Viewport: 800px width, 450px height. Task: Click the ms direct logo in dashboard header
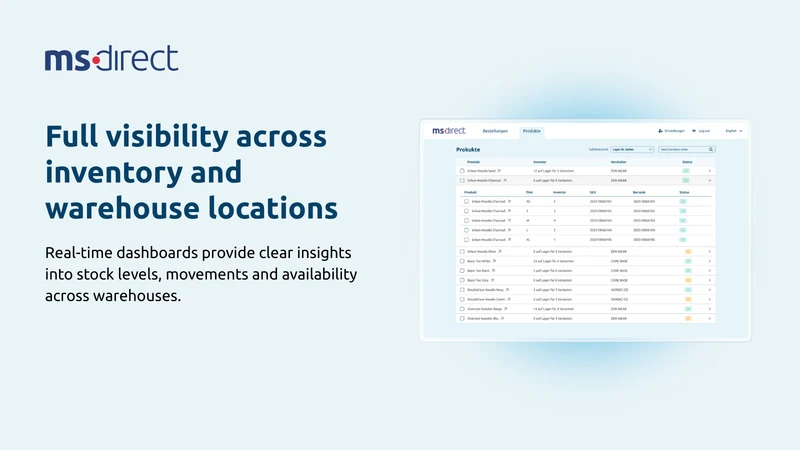[x=449, y=131]
